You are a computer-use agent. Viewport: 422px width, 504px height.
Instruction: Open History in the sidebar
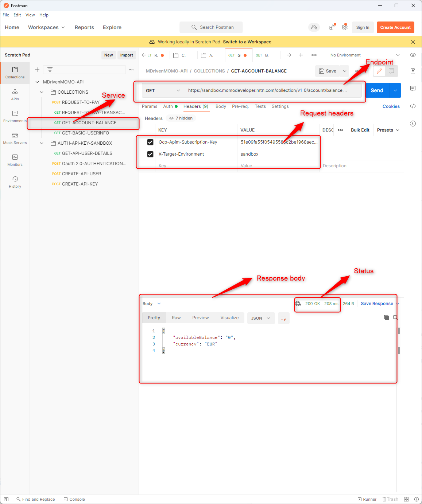[15, 182]
